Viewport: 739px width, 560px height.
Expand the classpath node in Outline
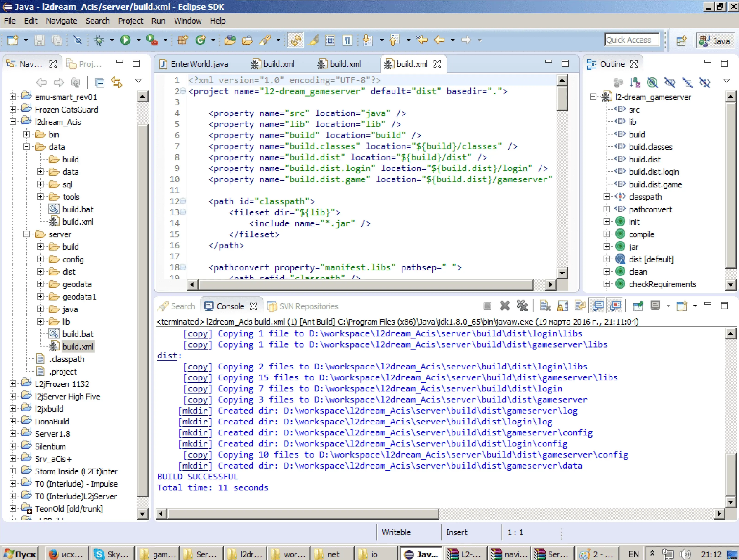[x=607, y=197]
